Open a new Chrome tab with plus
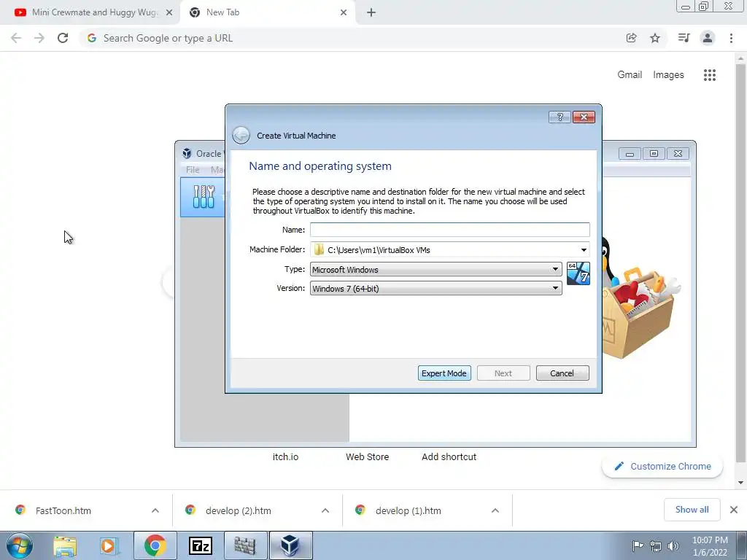Screen dimensions: 747x560 (x=371, y=13)
